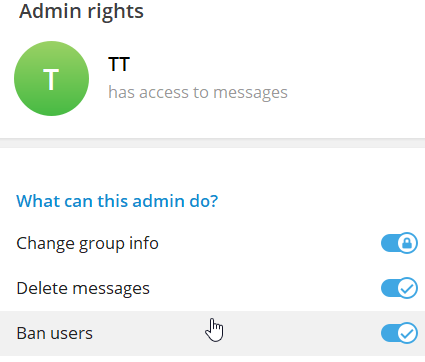Click the 'What can this admin do?' heading
The height and width of the screenshot is (362, 425).
[x=117, y=201]
